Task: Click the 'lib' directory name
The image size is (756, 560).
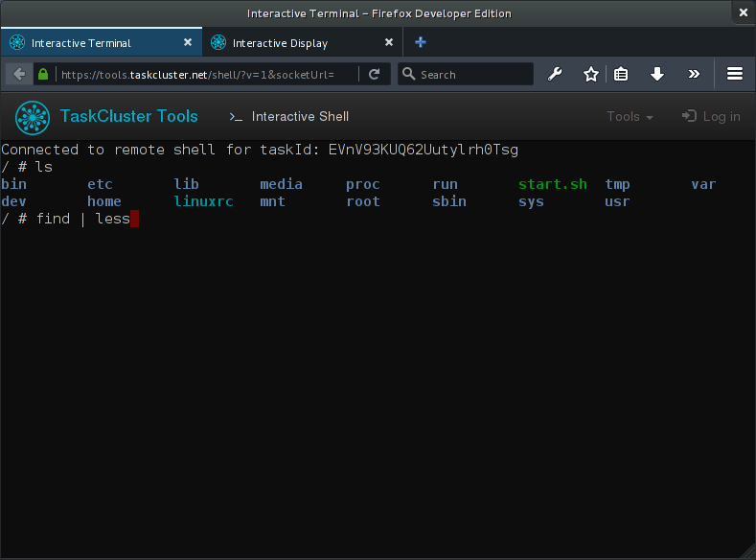Action: tap(186, 184)
